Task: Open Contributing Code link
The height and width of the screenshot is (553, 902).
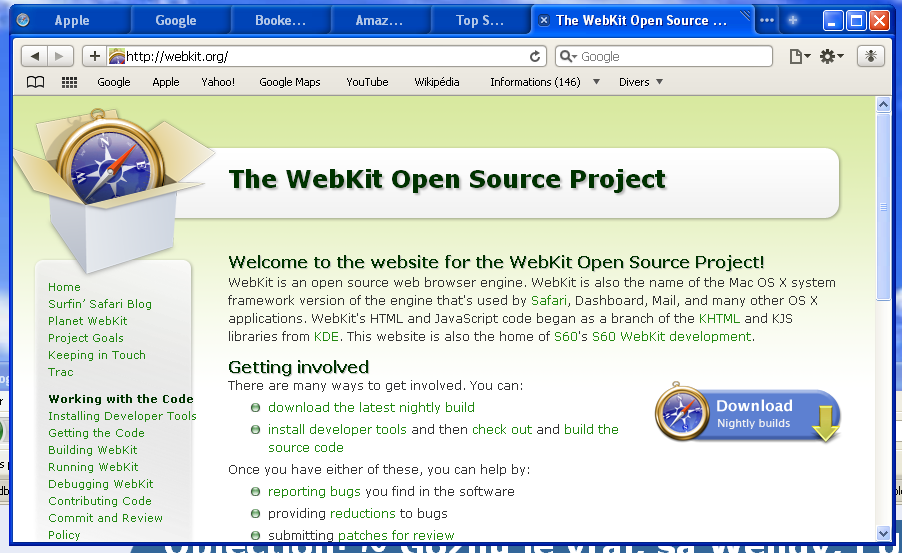Action: 100,501
